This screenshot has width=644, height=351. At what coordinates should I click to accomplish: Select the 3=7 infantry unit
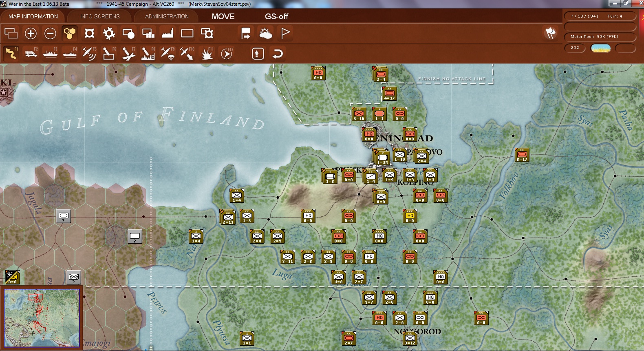click(x=369, y=298)
